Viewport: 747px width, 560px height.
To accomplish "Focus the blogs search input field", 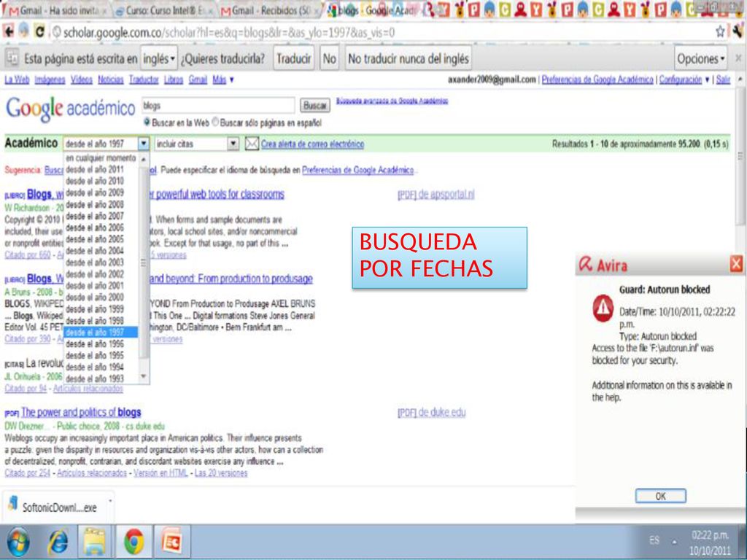I will coord(218,105).
